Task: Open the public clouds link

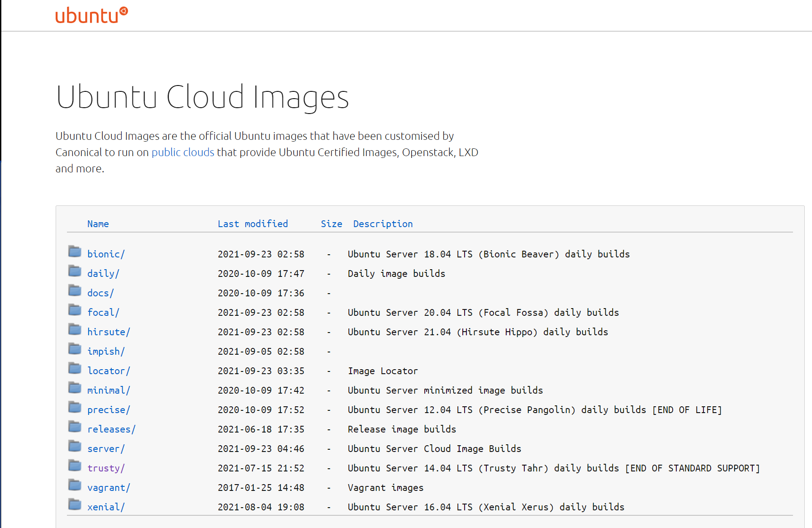Action: (183, 152)
